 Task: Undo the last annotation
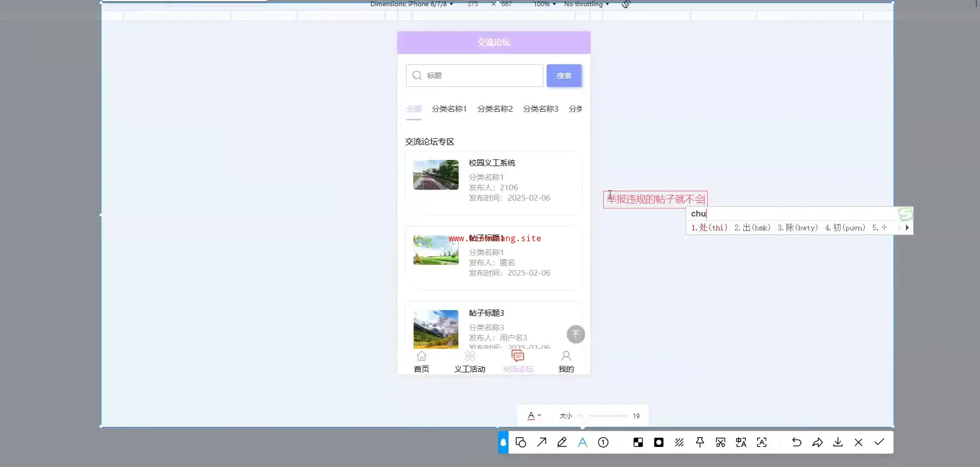click(x=796, y=442)
